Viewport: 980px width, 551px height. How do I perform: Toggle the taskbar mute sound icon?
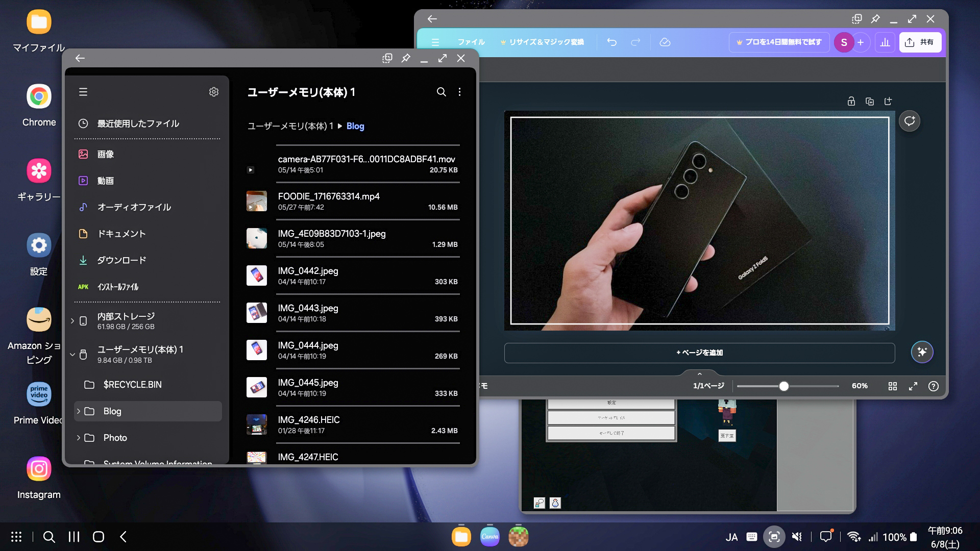(x=797, y=537)
